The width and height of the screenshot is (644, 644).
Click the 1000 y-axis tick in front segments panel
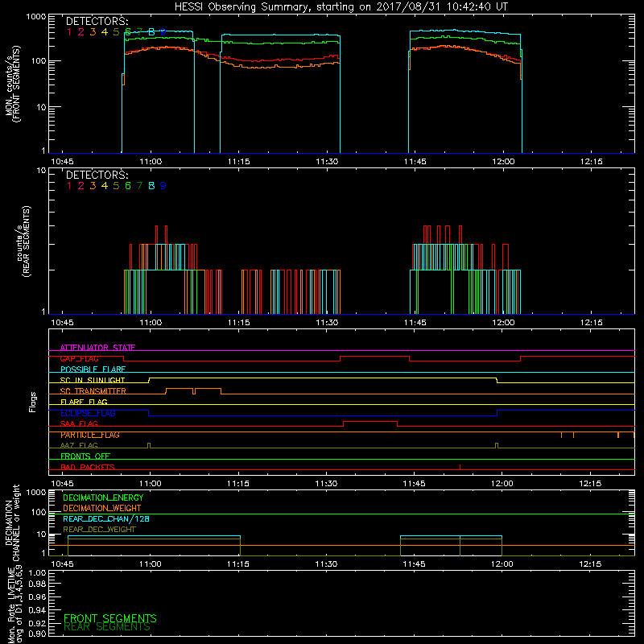(x=36, y=17)
